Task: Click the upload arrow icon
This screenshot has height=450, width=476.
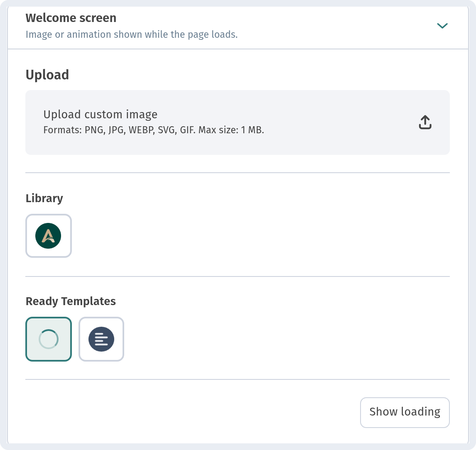Action: coord(425,122)
